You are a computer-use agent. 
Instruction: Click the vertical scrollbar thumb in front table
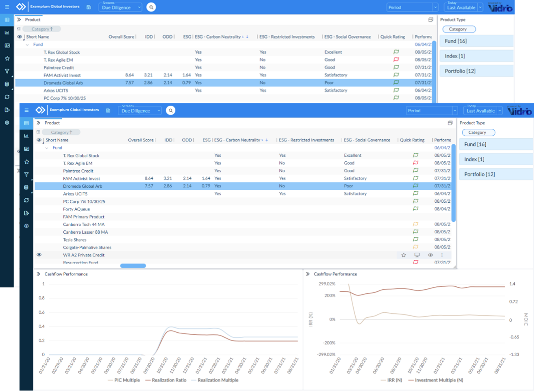pyautogui.click(x=454, y=182)
